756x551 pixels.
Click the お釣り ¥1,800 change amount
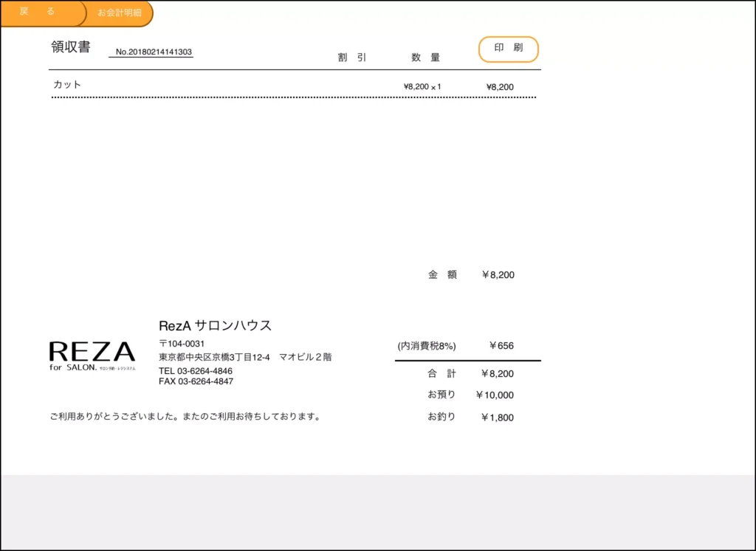497,417
